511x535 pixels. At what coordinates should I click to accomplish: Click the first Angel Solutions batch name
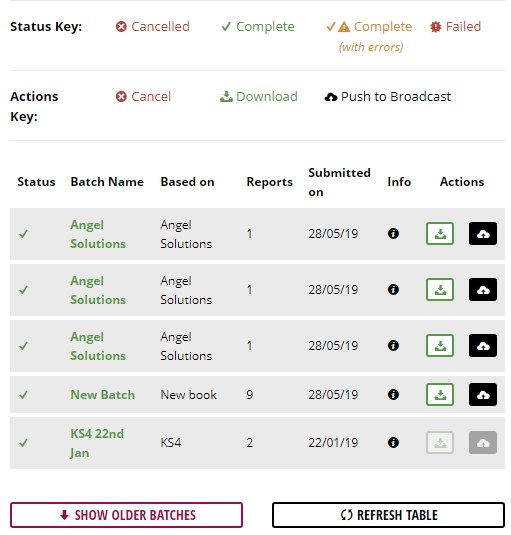tap(98, 234)
